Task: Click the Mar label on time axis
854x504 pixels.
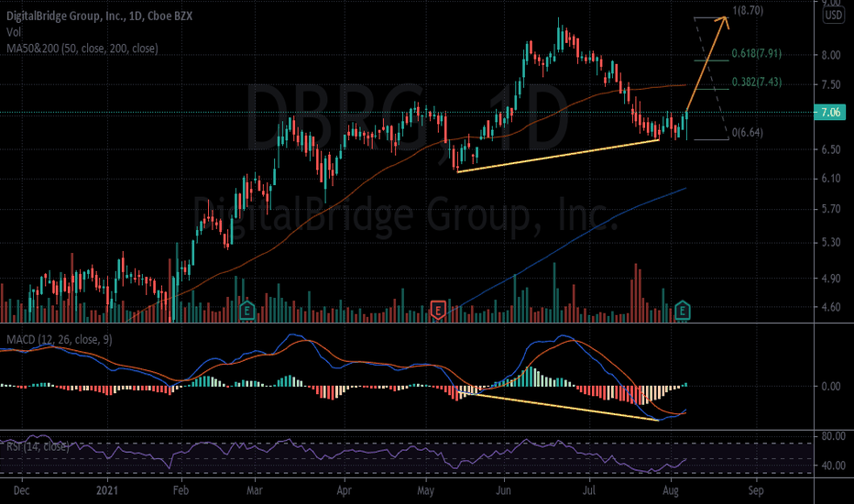Action: 255,490
